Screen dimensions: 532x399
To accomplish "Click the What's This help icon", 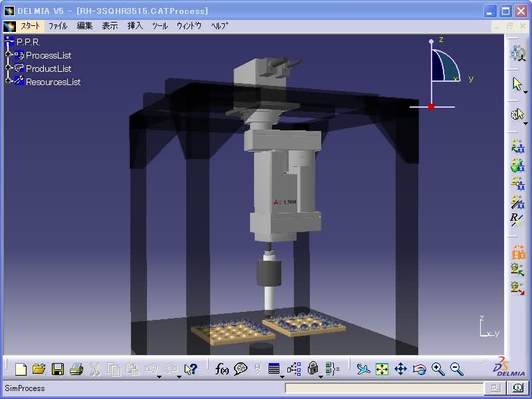I will [x=190, y=369].
